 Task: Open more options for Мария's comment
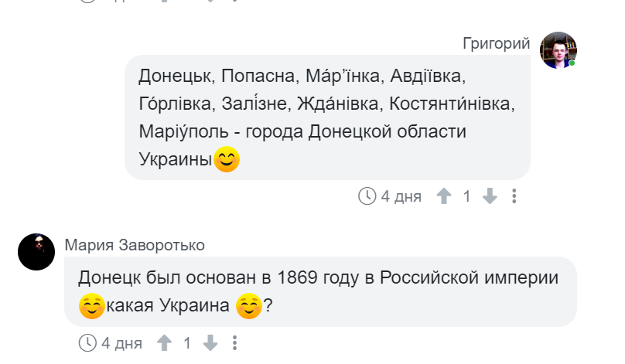[235, 342]
